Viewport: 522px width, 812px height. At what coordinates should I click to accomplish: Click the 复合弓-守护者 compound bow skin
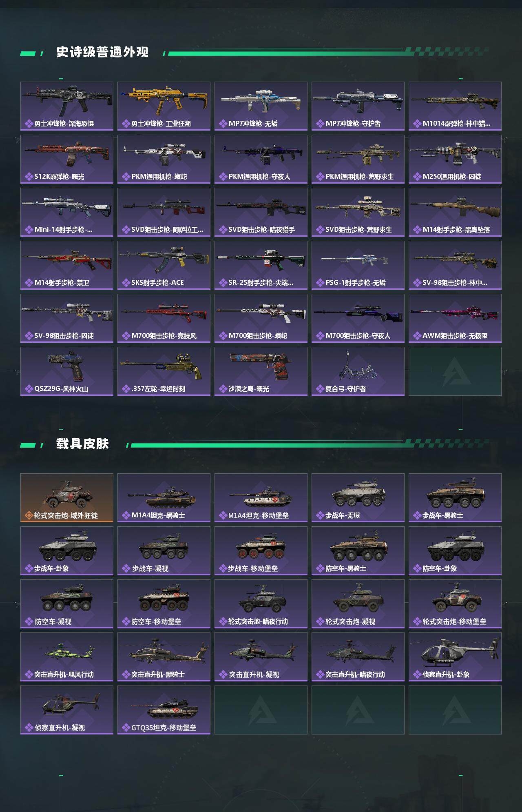358,371
